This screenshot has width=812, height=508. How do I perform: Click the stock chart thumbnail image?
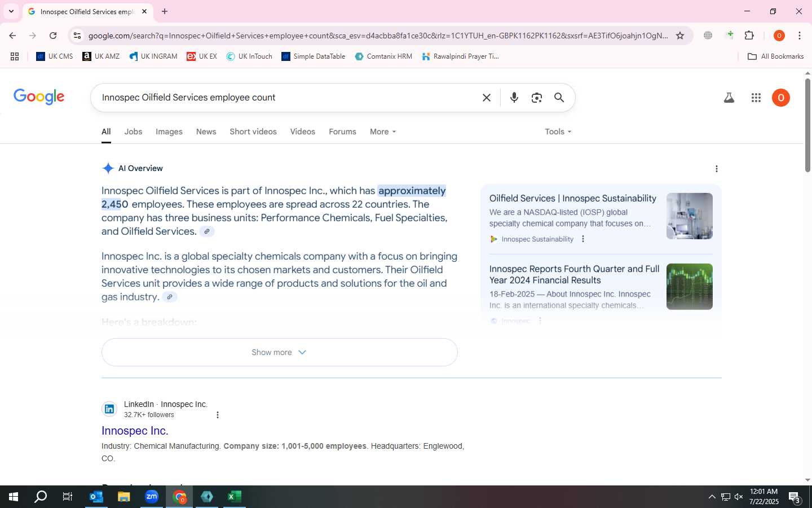click(689, 287)
